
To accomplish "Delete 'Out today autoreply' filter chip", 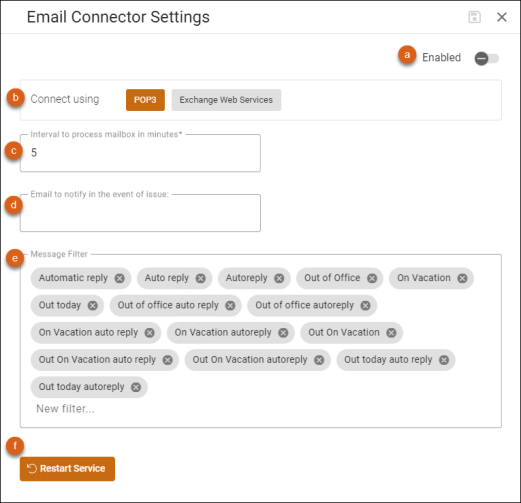I will click(x=136, y=387).
